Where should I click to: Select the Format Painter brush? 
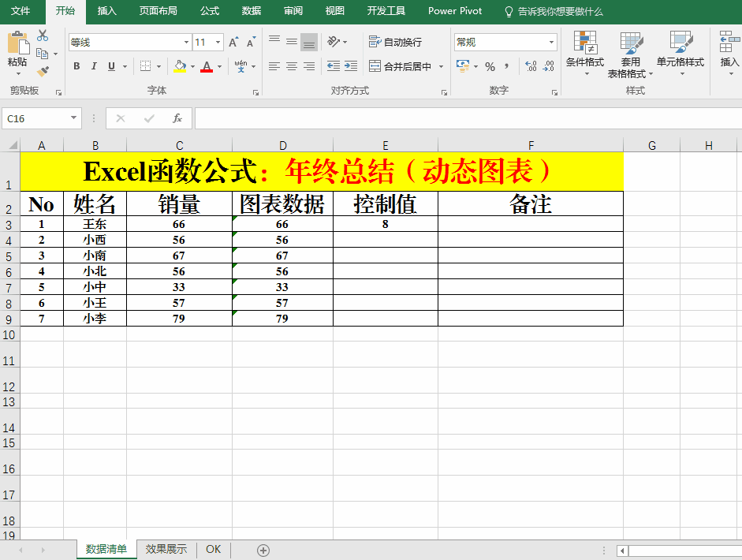point(43,72)
